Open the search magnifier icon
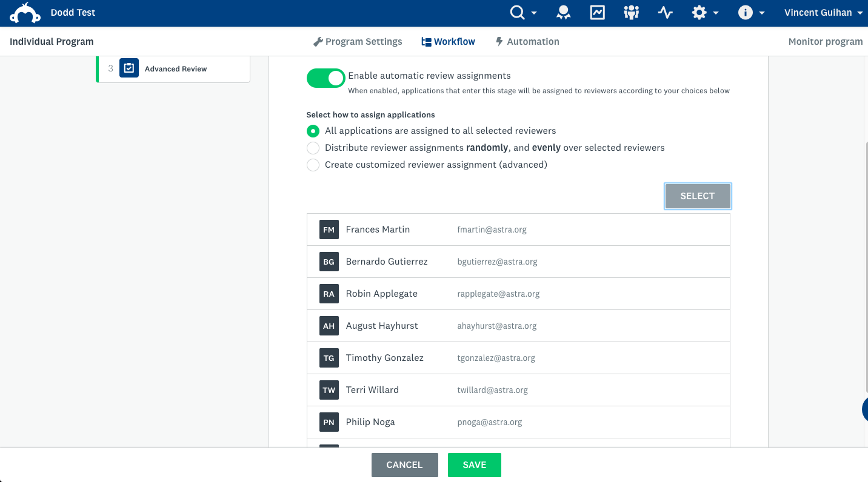 coord(517,13)
